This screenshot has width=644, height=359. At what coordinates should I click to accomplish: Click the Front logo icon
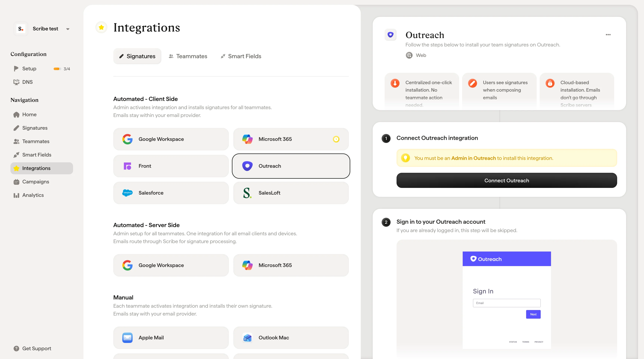click(x=127, y=166)
